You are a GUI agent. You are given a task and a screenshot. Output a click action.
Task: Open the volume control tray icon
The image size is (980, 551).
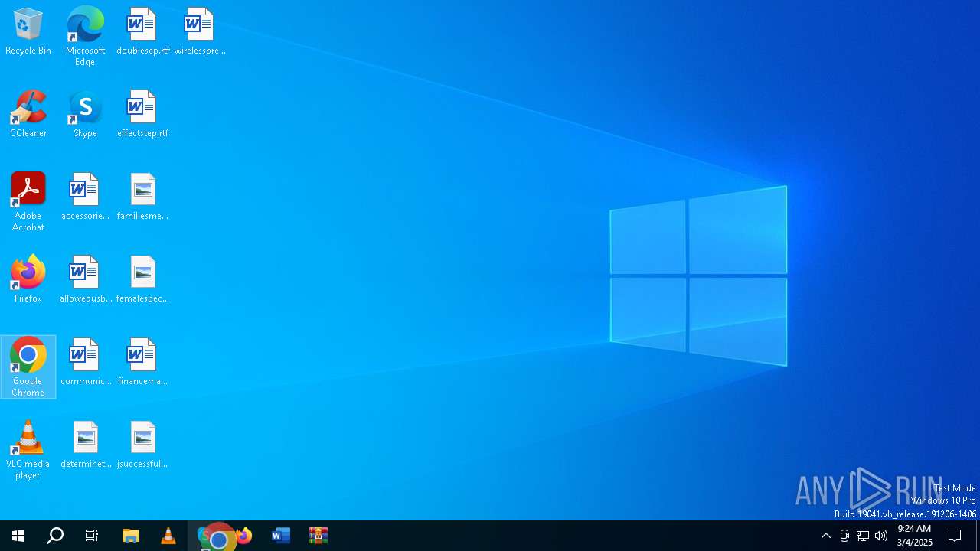pos(881,536)
